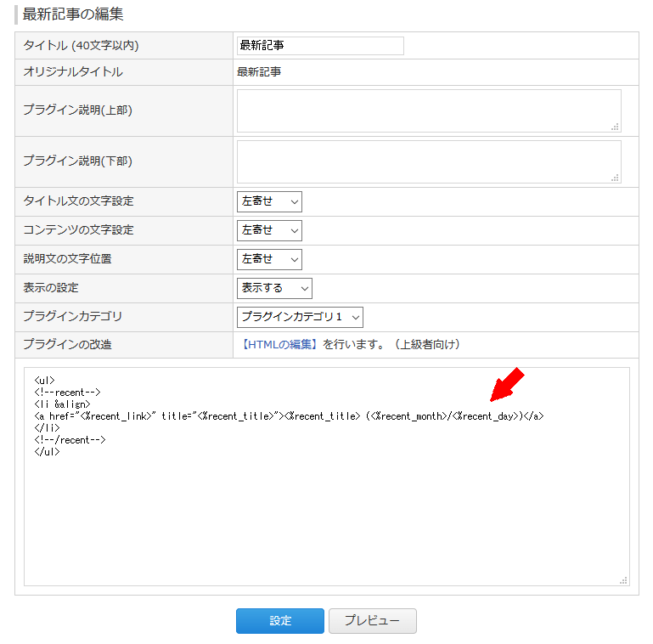
Task: Click the プラグインカテゴリ label
Action: point(73,317)
